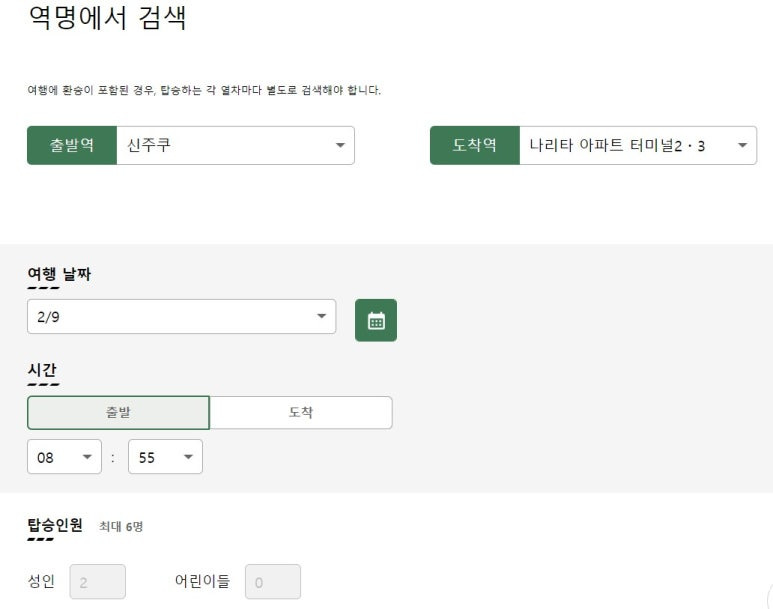Open the calendar date picker icon
Viewport: 773px width, 609px height.
tap(376, 320)
